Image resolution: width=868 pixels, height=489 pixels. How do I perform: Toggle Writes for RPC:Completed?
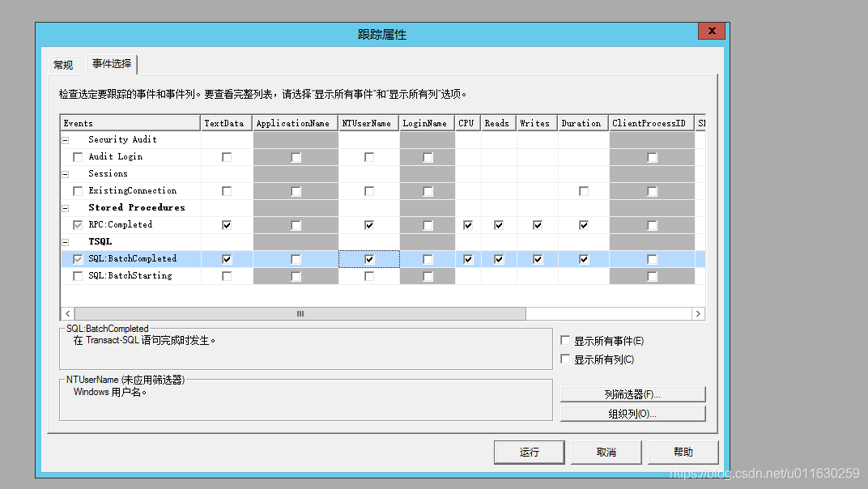point(538,225)
